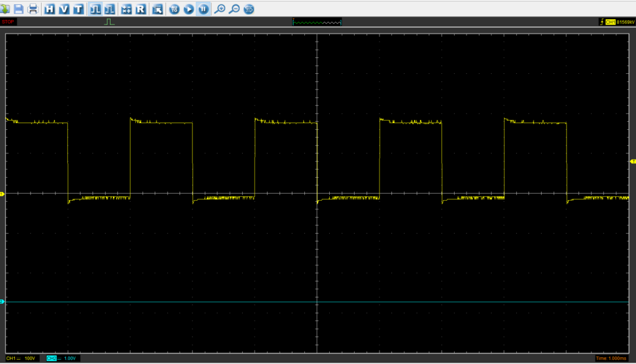Open trigger settings with T icon
The width and height of the screenshot is (636, 364).
point(78,9)
